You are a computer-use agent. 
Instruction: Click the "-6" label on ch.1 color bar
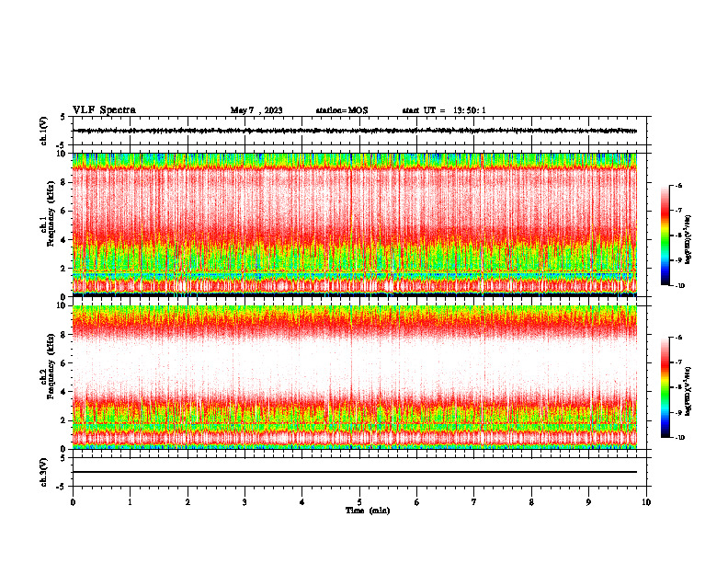pyautogui.click(x=677, y=185)
